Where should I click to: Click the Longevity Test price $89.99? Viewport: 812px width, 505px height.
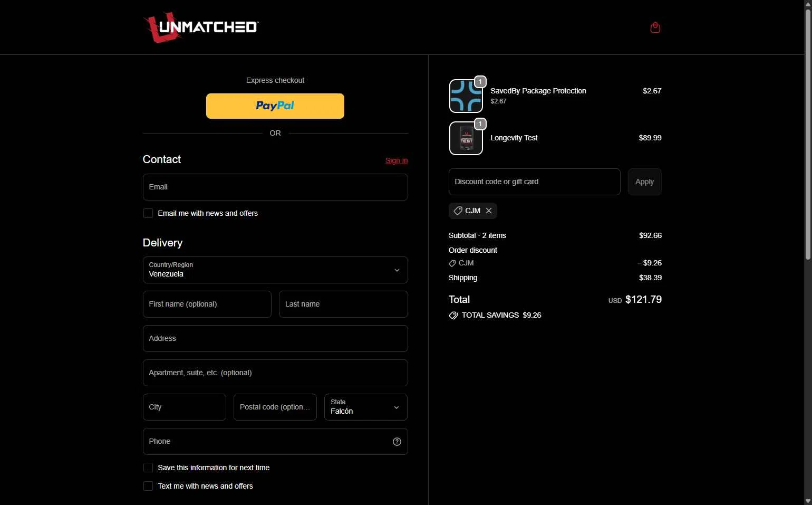pos(650,138)
